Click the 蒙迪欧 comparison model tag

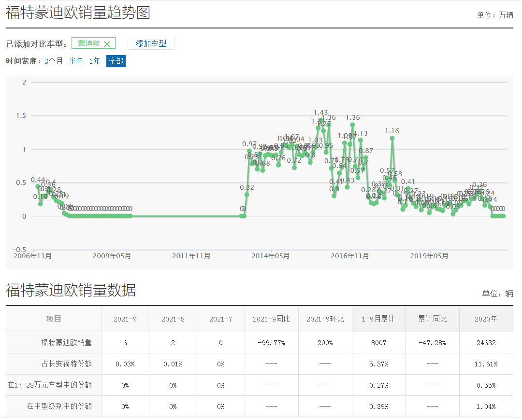pyautogui.click(x=94, y=43)
